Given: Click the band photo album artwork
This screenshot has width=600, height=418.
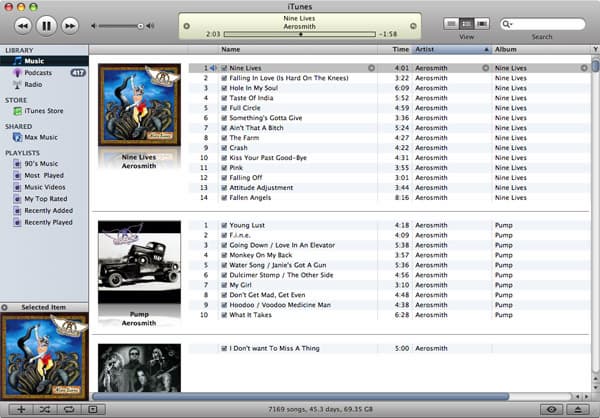Looking at the screenshot, I should [139, 367].
